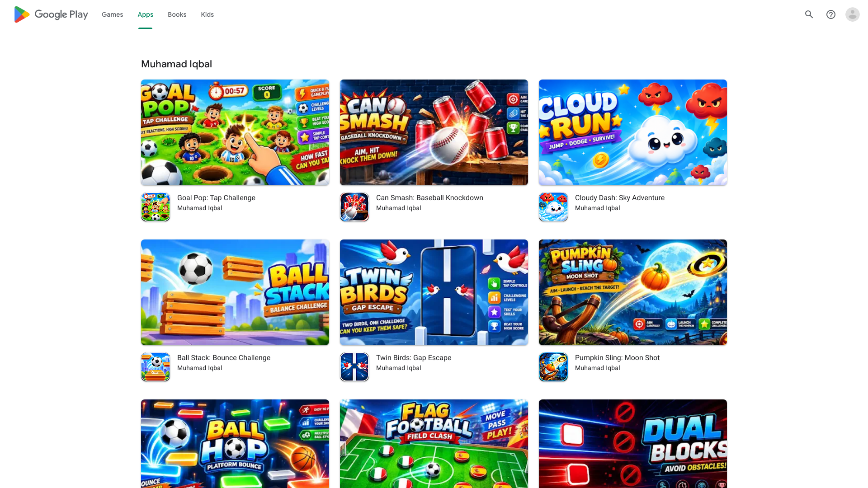Open the search icon

pyautogui.click(x=809, y=14)
